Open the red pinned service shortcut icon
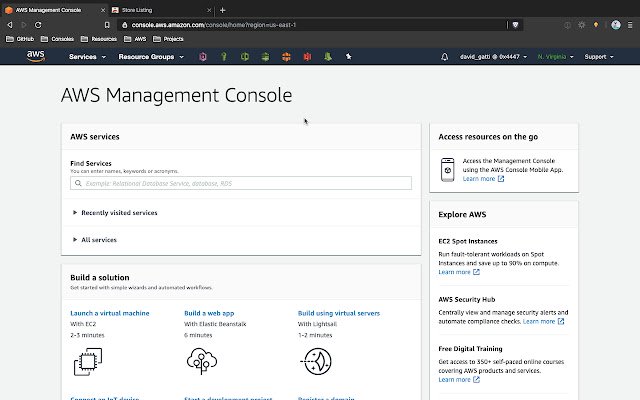 click(x=307, y=57)
